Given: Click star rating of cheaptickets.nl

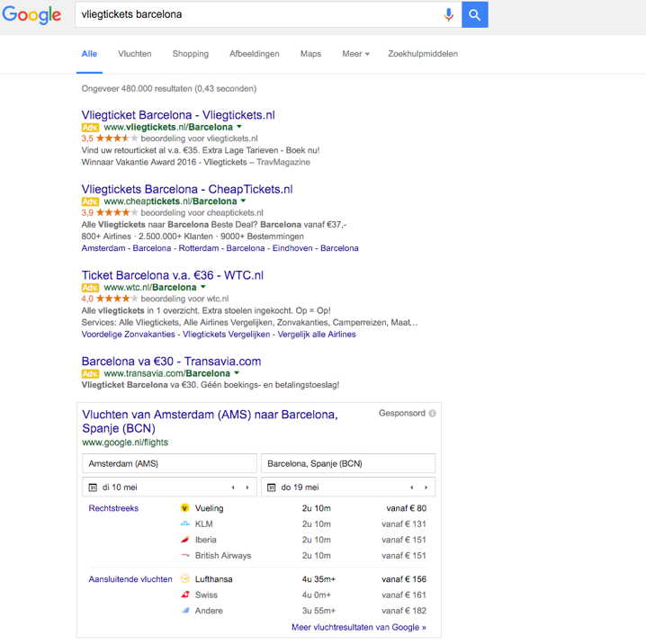Looking at the screenshot, I should click(x=117, y=212).
